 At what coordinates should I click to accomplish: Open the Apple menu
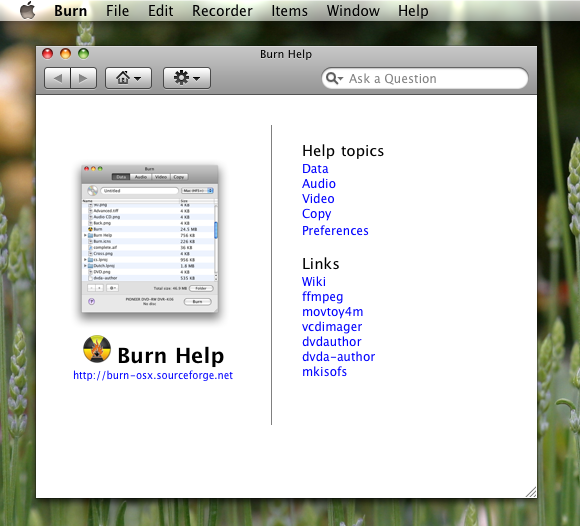pyautogui.click(x=27, y=10)
